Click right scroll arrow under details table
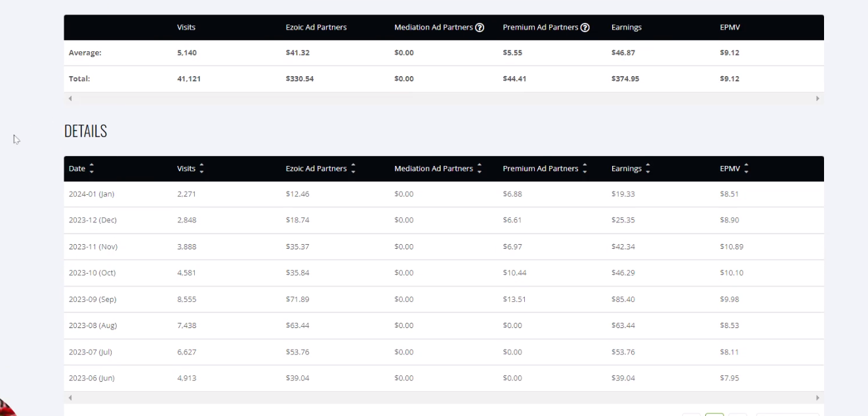 tap(817, 398)
